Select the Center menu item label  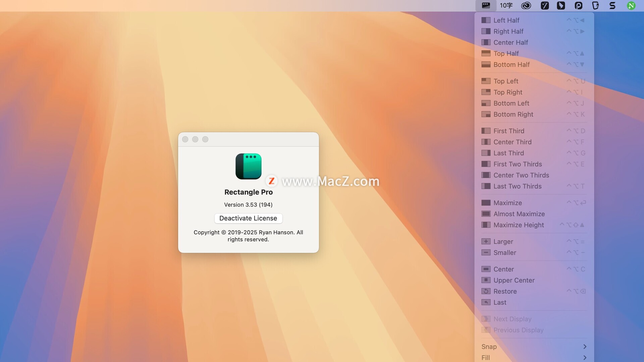click(503, 269)
